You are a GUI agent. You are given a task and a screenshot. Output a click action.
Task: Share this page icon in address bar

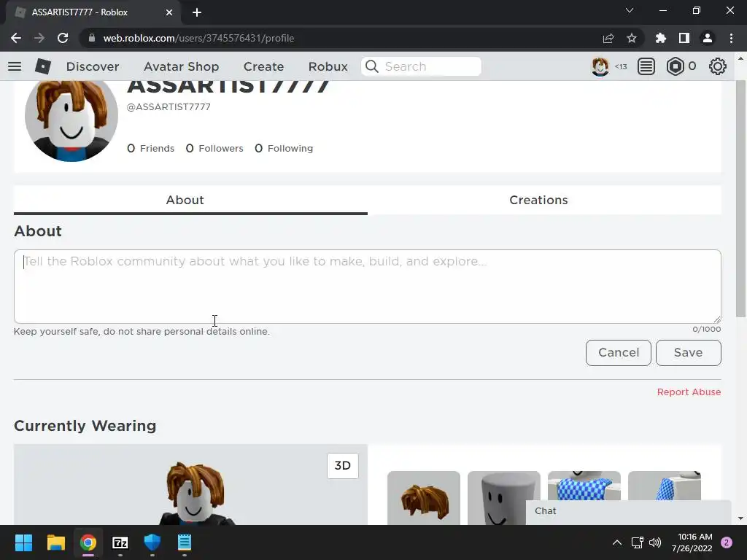point(608,39)
